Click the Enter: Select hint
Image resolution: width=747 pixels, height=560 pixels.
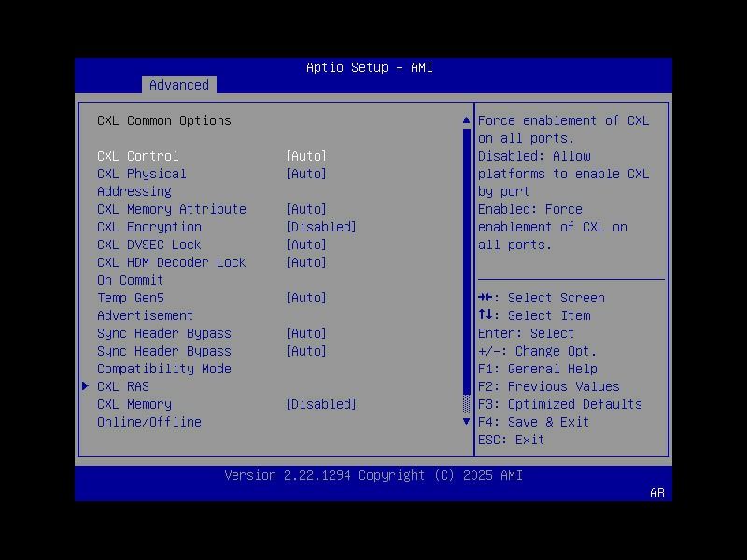coord(527,333)
